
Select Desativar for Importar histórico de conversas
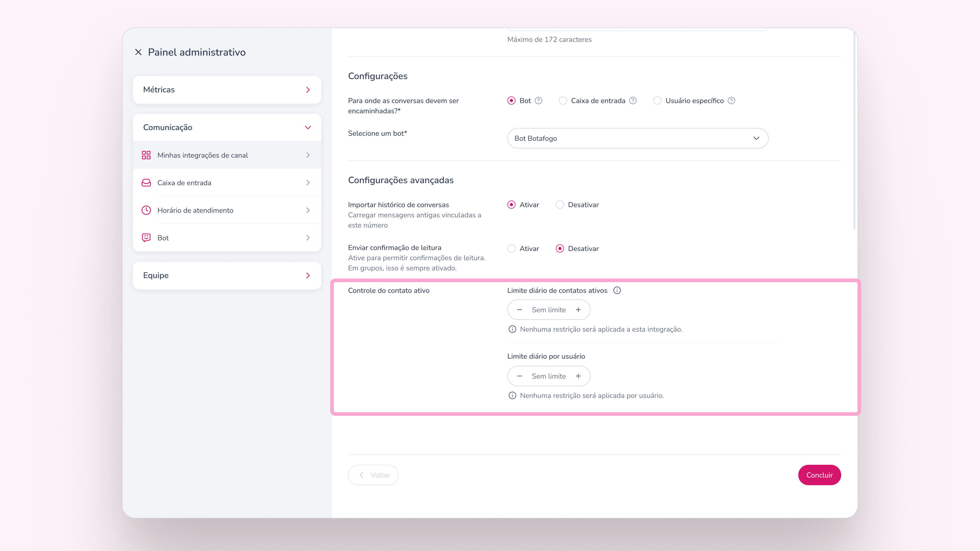560,205
